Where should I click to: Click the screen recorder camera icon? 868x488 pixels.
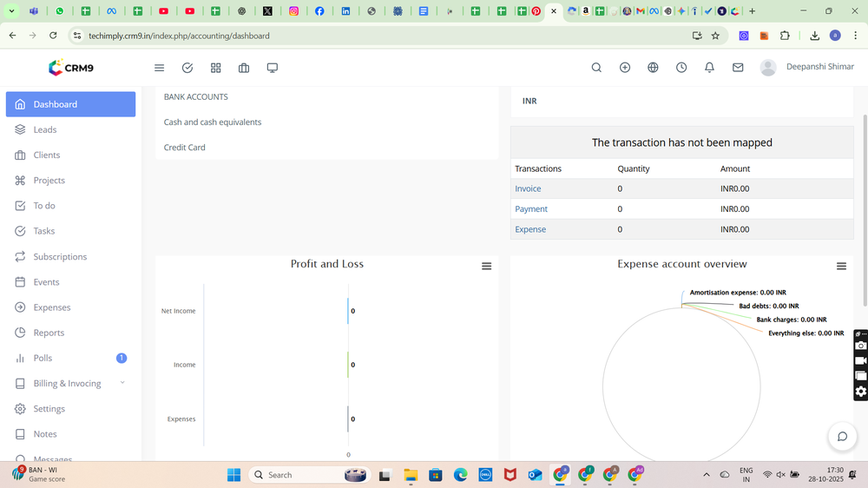[x=861, y=346]
